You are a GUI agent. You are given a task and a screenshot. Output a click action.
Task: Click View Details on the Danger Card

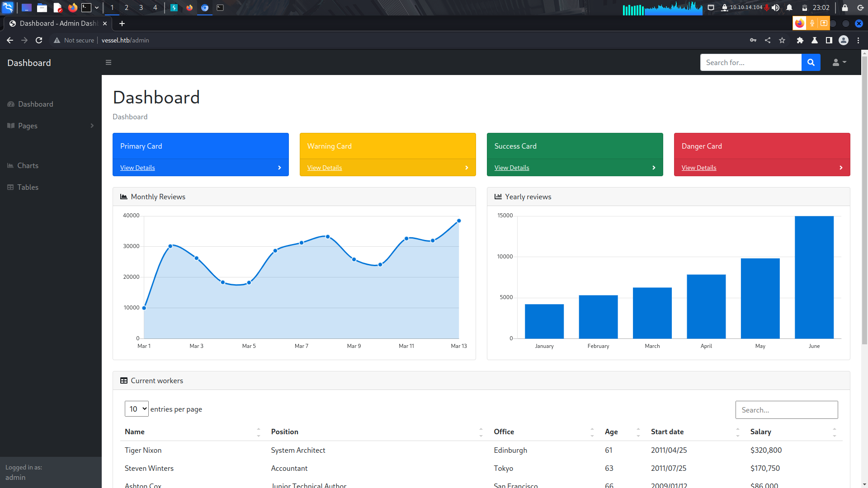click(698, 168)
